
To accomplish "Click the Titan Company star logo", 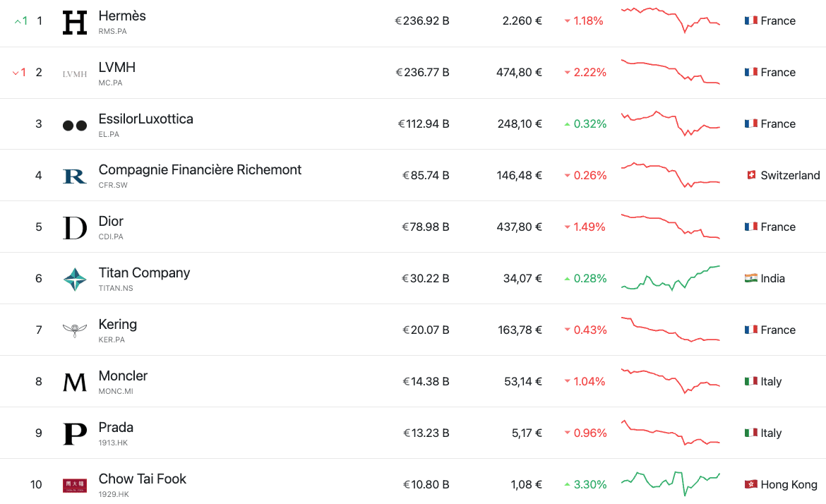I will coord(74,280).
